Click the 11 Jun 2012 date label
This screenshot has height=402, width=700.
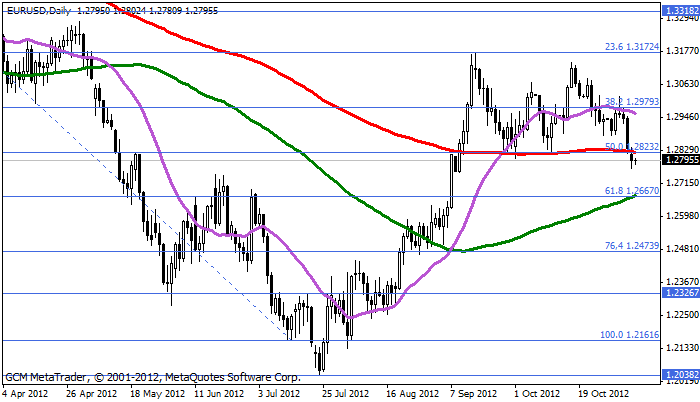click(219, 394)
